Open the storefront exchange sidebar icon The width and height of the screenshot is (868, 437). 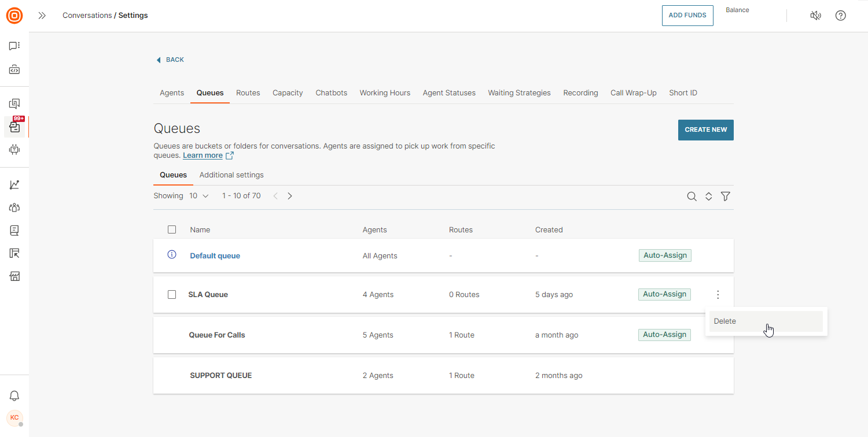(14, 276)
